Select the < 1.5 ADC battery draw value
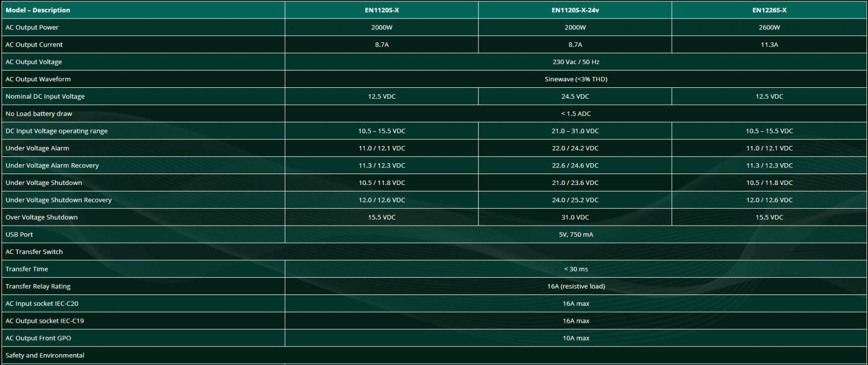Image resolution: width=868 pixels, height=365 pixels. [576, 114]
